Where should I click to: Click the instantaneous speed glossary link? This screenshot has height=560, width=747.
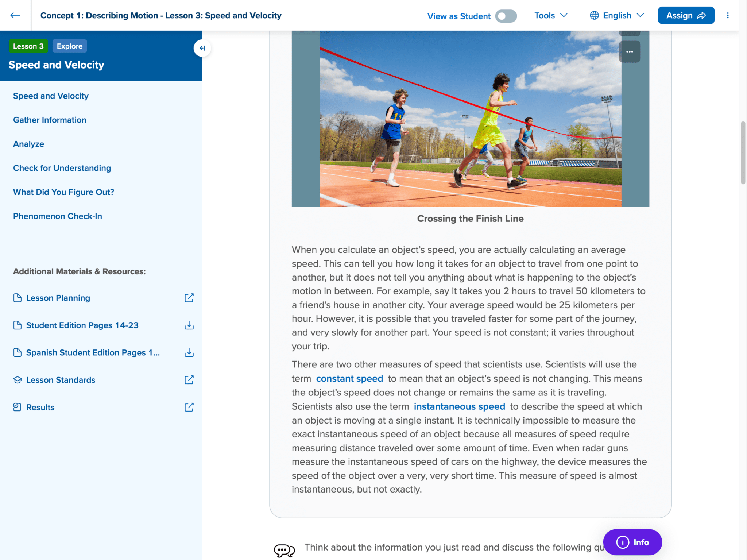(x=459, y=406)
